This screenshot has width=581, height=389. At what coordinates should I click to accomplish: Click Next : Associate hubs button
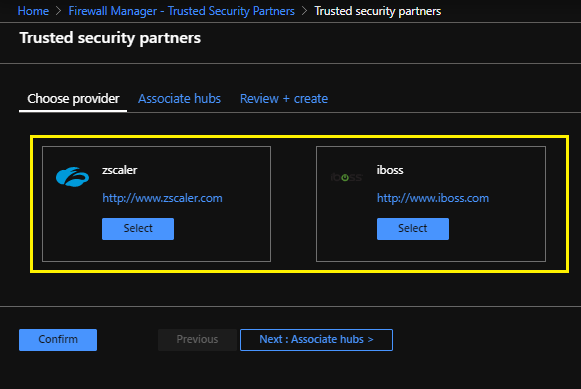316,340
